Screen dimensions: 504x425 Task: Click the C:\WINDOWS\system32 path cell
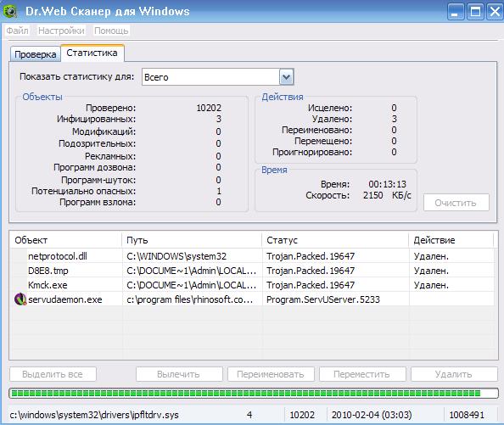click(176, 256)
